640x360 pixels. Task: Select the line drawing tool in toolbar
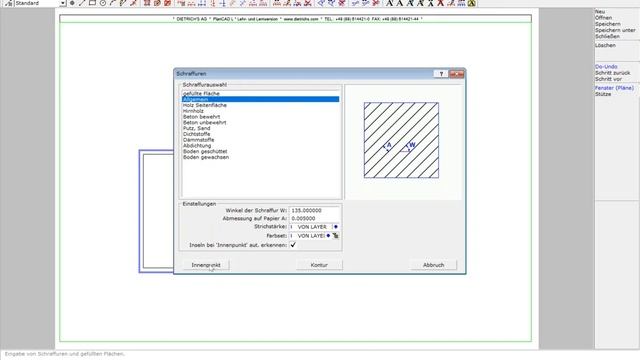(x=82, y=3)
